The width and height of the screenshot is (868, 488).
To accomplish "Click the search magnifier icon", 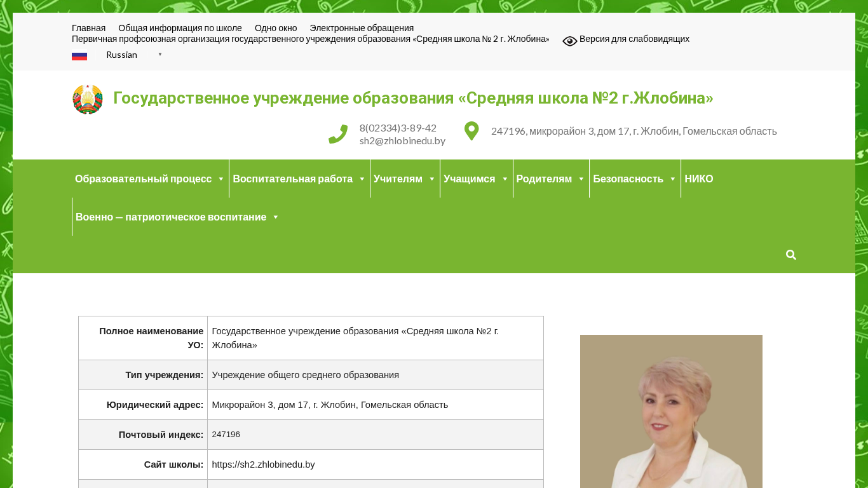I will 790,255.
